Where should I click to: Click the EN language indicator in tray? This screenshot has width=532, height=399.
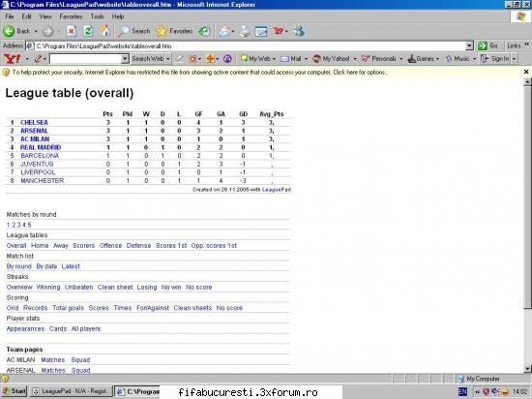pyautogui.click(x=462, y=391)
